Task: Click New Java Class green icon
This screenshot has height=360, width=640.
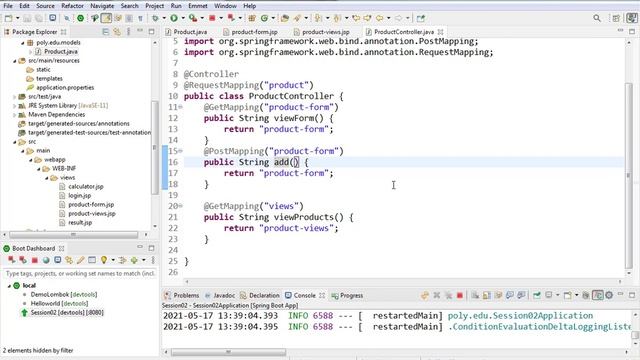Action: (264, 18)
